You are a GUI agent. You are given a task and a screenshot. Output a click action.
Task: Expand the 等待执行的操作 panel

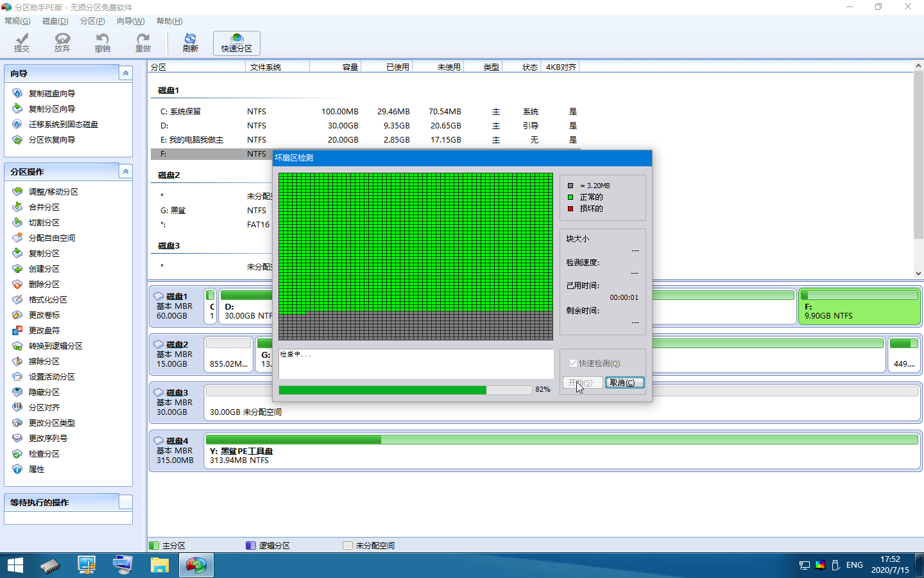click(126, 502)
